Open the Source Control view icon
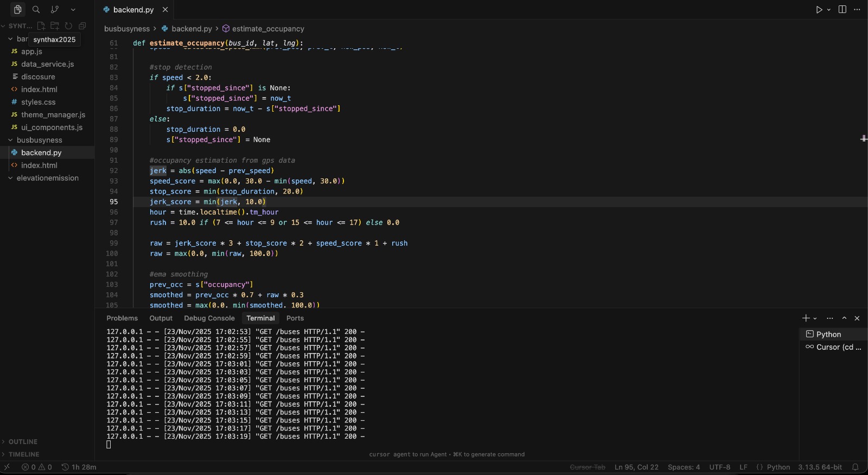868x475 pixels. tap(55, 9)
